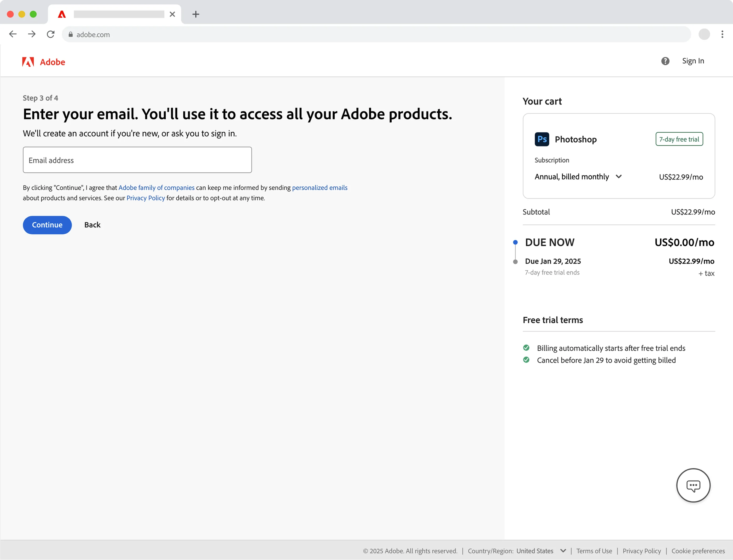Click 'Cancel before Jan 29' term text
Viewport: 733px width, 560px height.
point(606,360)
